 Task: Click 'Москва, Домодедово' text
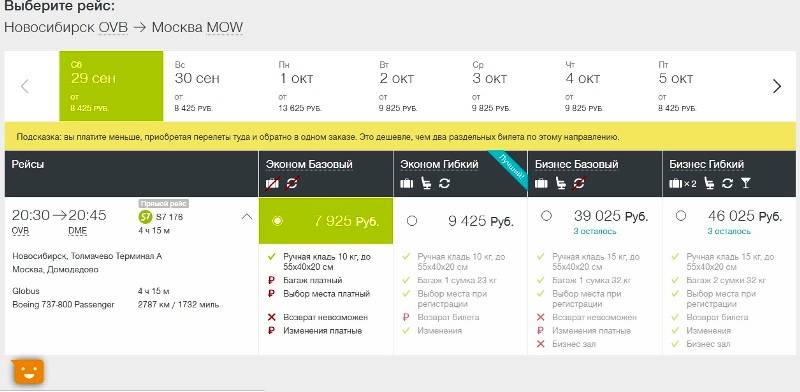[x=56, y=270]
